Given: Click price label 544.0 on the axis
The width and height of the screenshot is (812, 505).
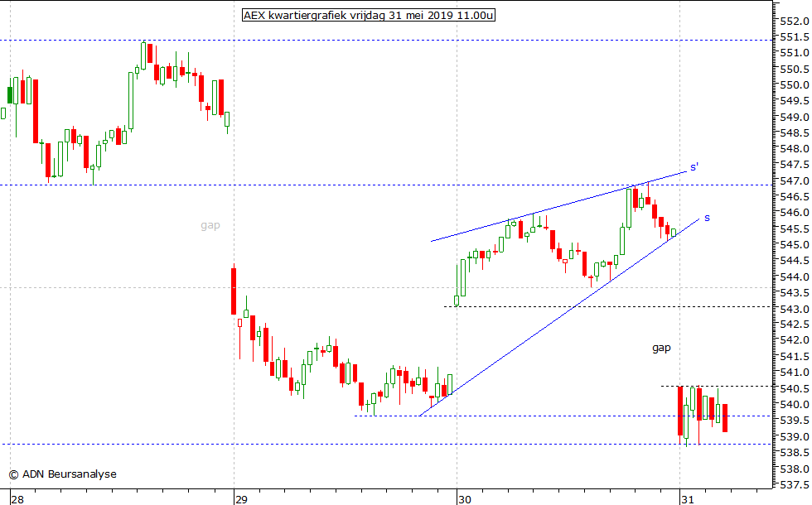Looking at the screenshot, I should (795, 277).
